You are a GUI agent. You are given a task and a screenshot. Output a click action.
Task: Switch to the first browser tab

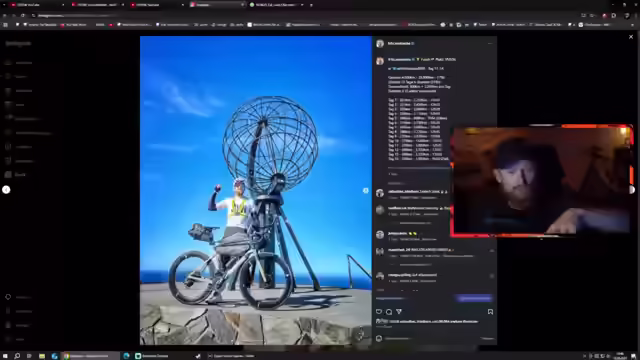(37, 5)
